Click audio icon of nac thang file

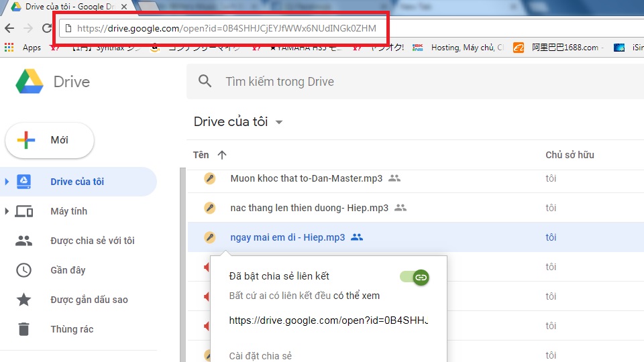click(x=210, y=208)
